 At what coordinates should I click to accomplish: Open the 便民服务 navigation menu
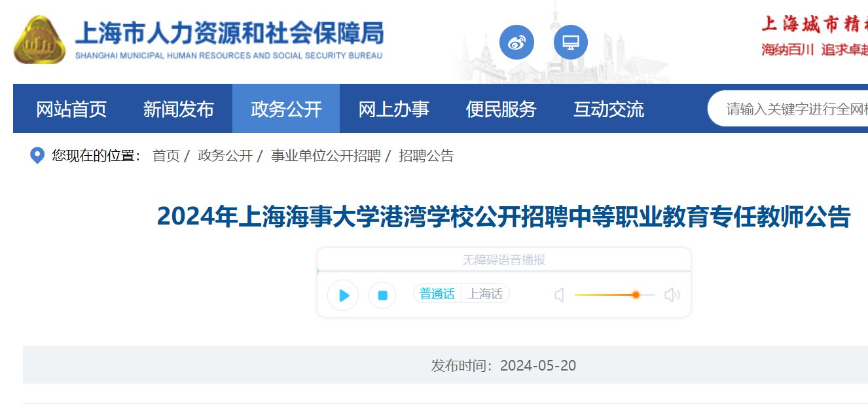click(x=501, y=109)
